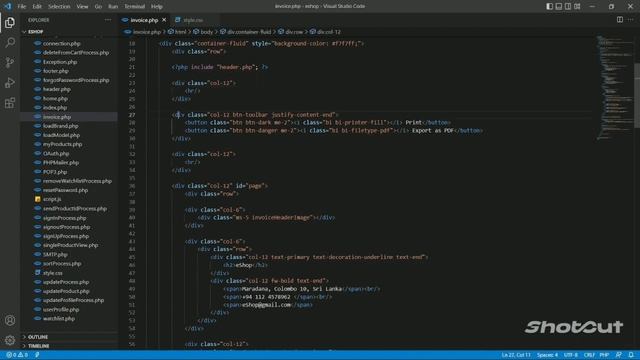Open deleteFromCartProcess.php file

tap(76, 52)
